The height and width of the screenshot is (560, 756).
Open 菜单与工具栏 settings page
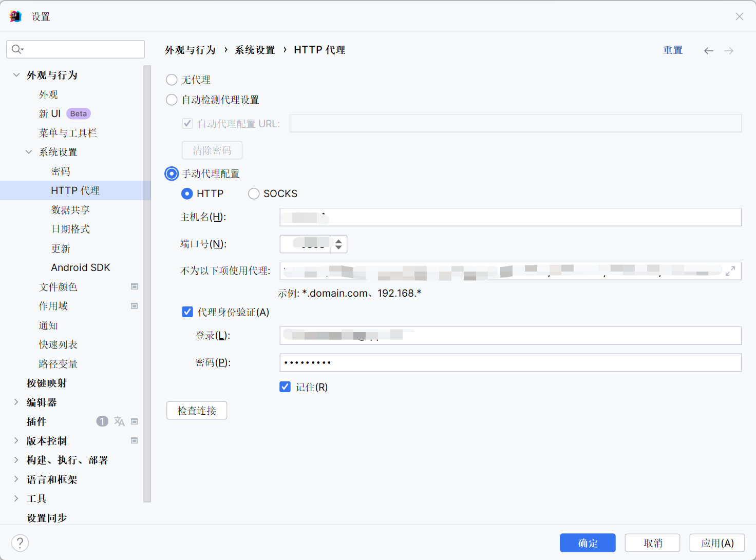(x=68, y=133)
